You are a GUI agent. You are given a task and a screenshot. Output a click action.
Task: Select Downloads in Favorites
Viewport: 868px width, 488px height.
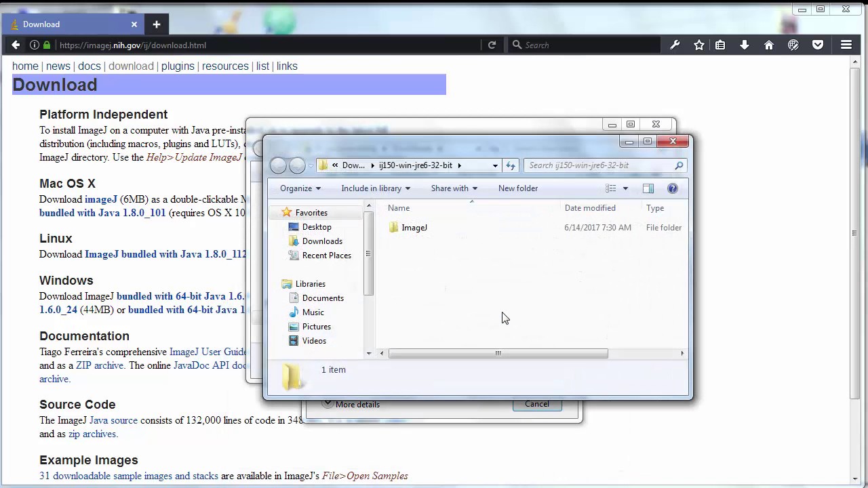322,241
